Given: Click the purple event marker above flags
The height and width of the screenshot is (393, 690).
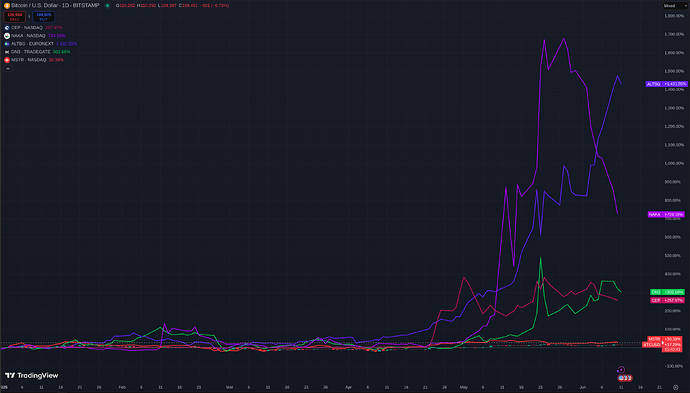Looking at the screenshot, I should pyautogui.click(x=621, y=370).
